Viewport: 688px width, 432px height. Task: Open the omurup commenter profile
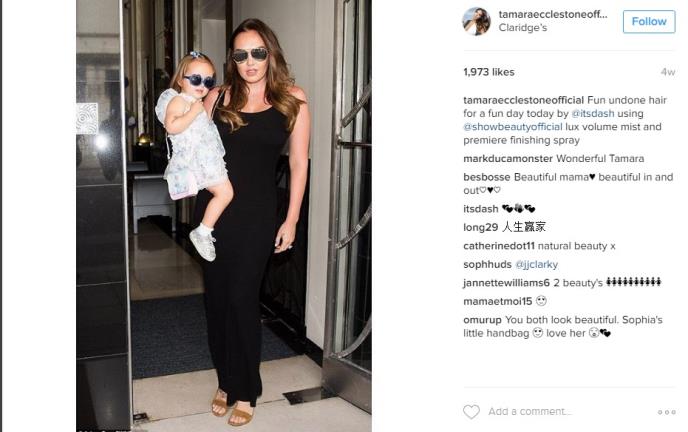click(x=482, y=320)
